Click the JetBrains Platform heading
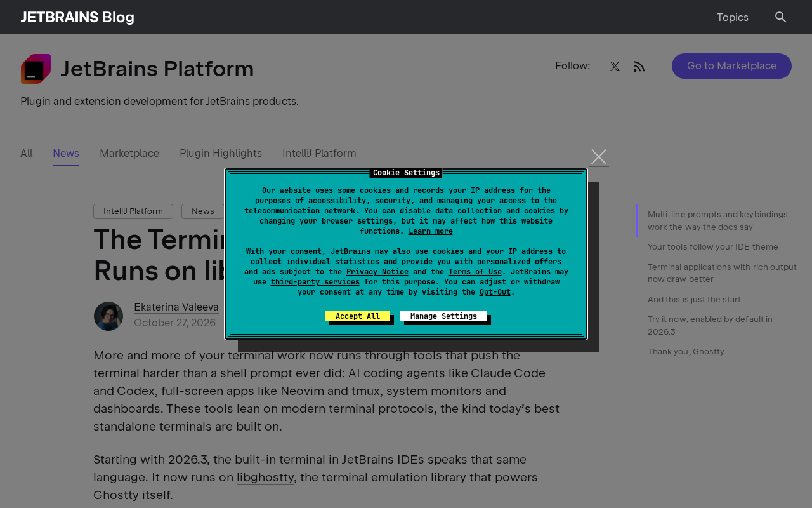The image size is (812, 508). pos(157,69)
